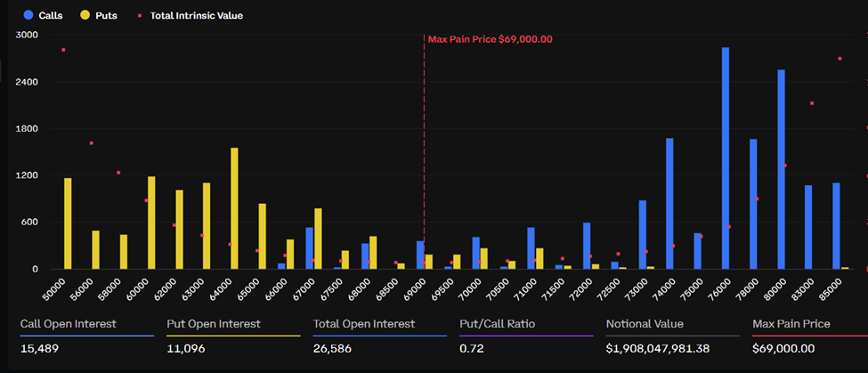
Task: Click the Calls bar at 80000 strike
Action: click(x=781, y=169)
